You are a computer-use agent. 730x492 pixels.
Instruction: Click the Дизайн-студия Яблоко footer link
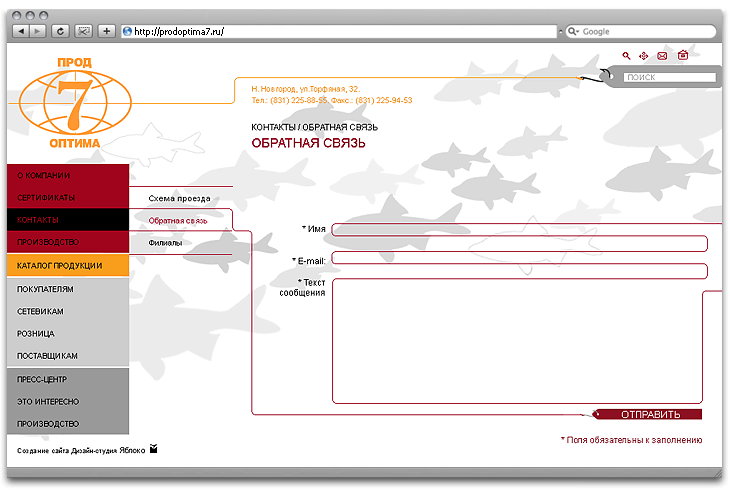tap(108, 450)
